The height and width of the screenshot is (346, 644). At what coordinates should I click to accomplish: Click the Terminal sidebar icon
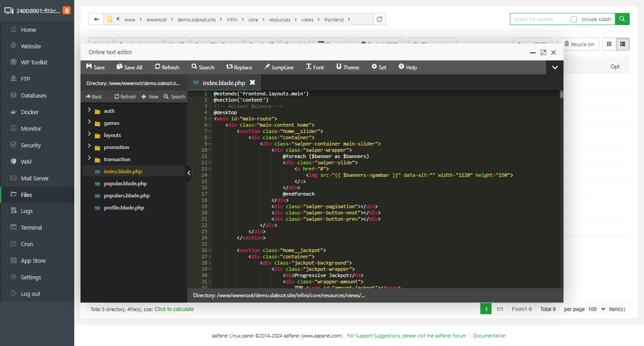(x=13, y=227)
